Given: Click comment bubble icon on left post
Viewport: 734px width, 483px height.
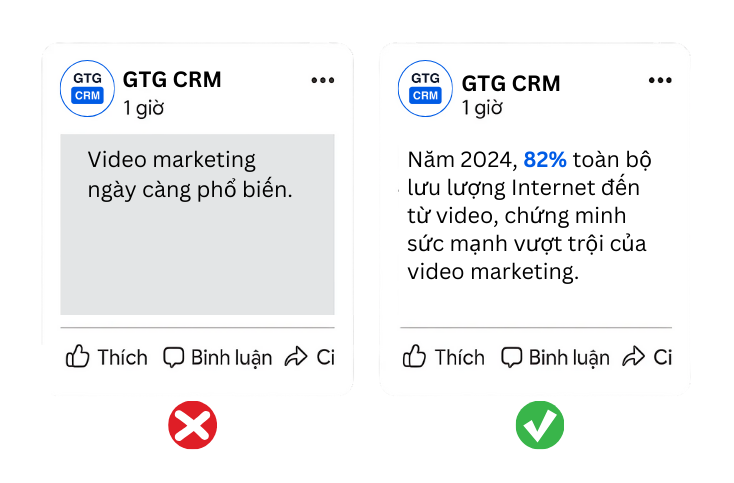Looking at the screenshot, I should (175, 357).
